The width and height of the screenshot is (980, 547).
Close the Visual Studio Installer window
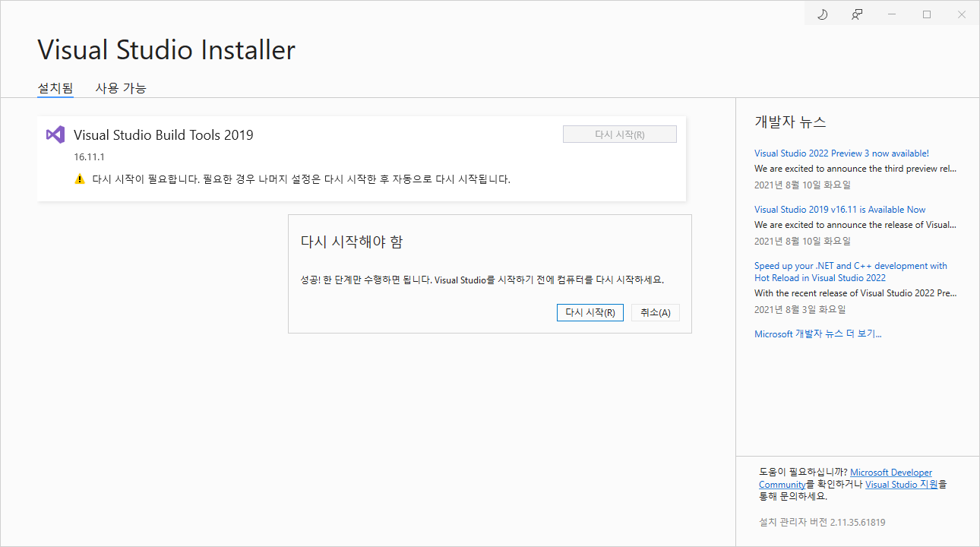pyautogui.click(x=962, y=14)
